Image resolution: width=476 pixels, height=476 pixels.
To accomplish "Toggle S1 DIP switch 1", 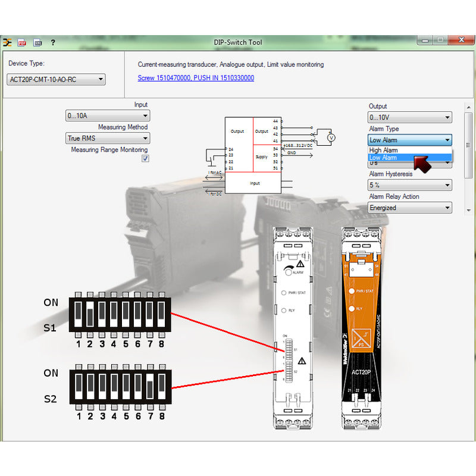I will (x=79, y=315).
